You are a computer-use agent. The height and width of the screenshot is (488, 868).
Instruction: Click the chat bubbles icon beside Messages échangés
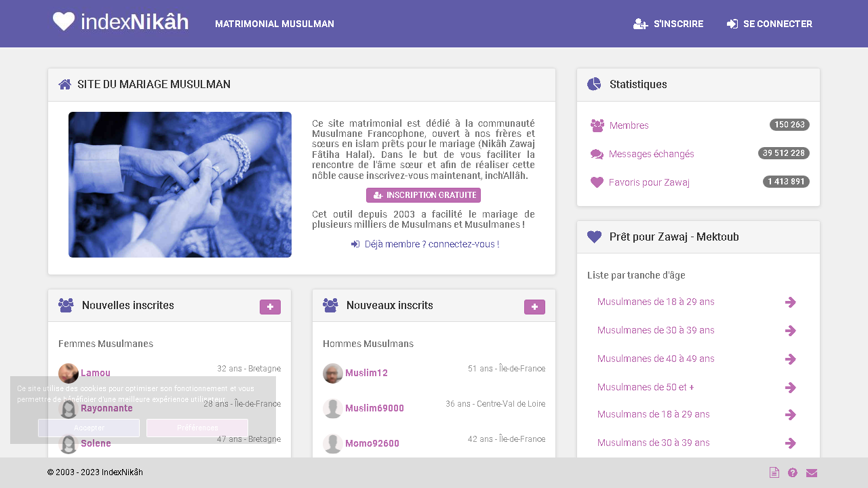point(597,155)
